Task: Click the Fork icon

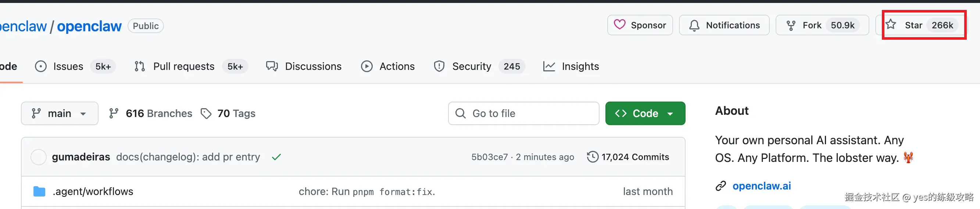Action: pyautogui.click(x=791, y=25)
